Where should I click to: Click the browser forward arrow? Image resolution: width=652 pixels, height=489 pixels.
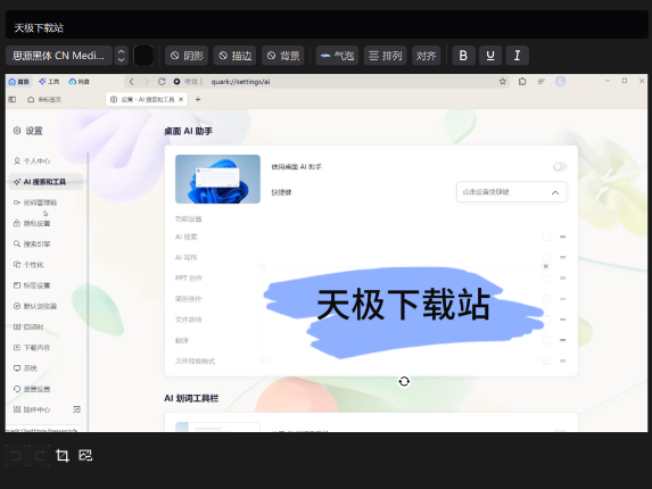(x=146, y=82)
